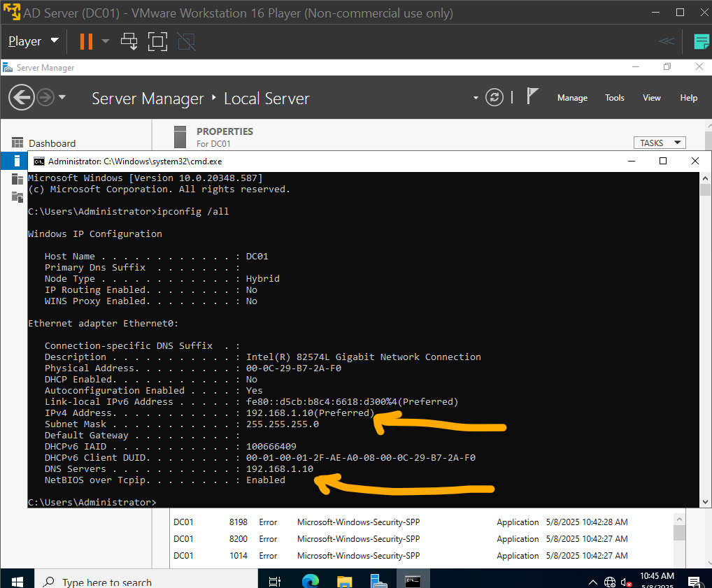Open the volume tray icon
Image resolution: width=712 pixels, height=588 pixels.
click(626, 582)
